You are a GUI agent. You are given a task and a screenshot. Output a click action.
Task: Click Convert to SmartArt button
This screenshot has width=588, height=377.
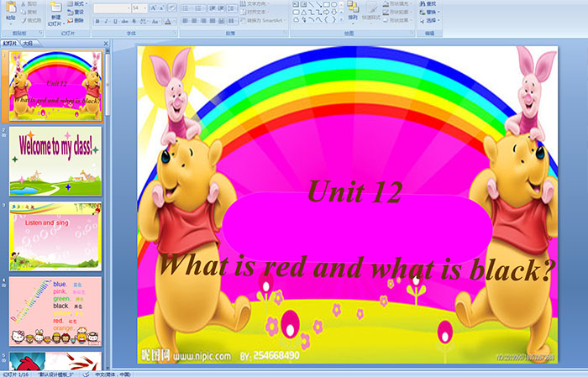(x=262, y=20)
